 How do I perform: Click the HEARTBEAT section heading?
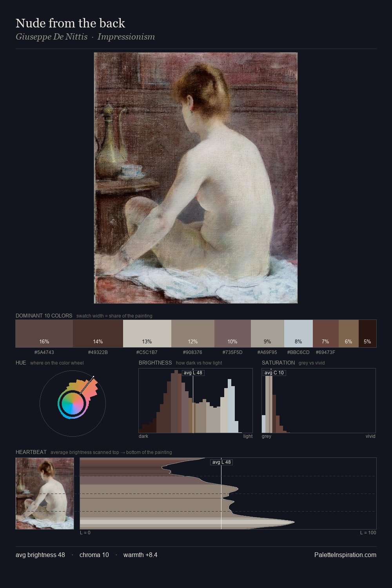point(31,452)
